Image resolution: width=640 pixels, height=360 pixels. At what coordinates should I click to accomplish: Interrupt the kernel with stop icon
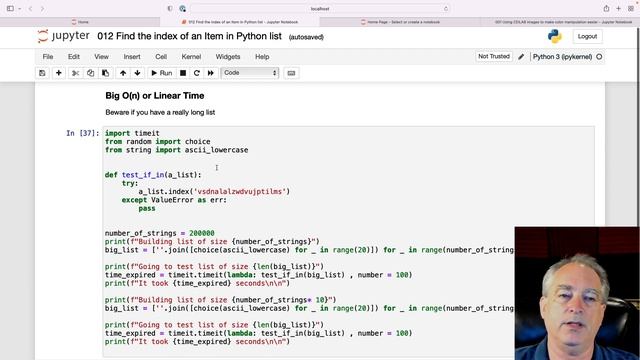tap(183, 73)
